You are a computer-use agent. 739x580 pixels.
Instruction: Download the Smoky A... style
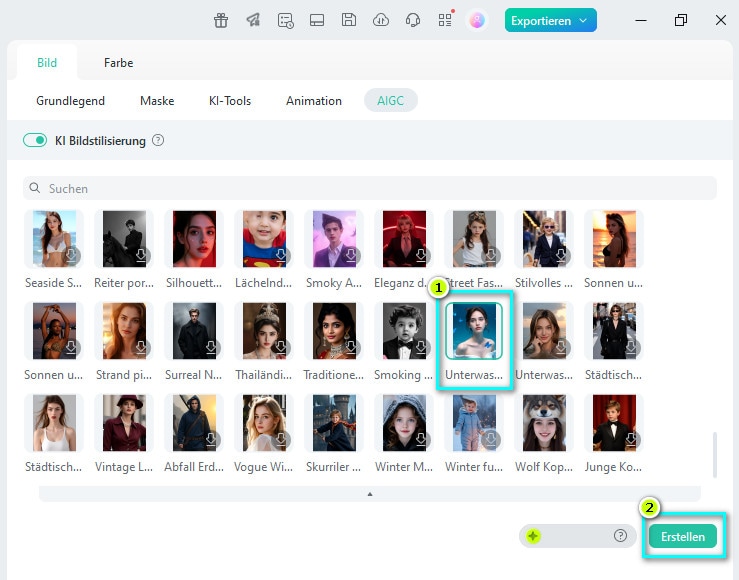coord(351,255)
